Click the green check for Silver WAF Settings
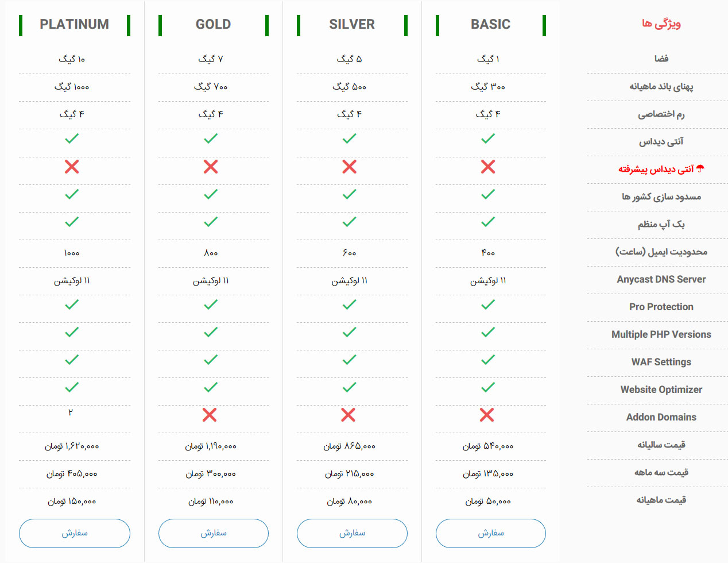Screen dimensions: 728x563 pyautogui.click(x=349, y=360)
